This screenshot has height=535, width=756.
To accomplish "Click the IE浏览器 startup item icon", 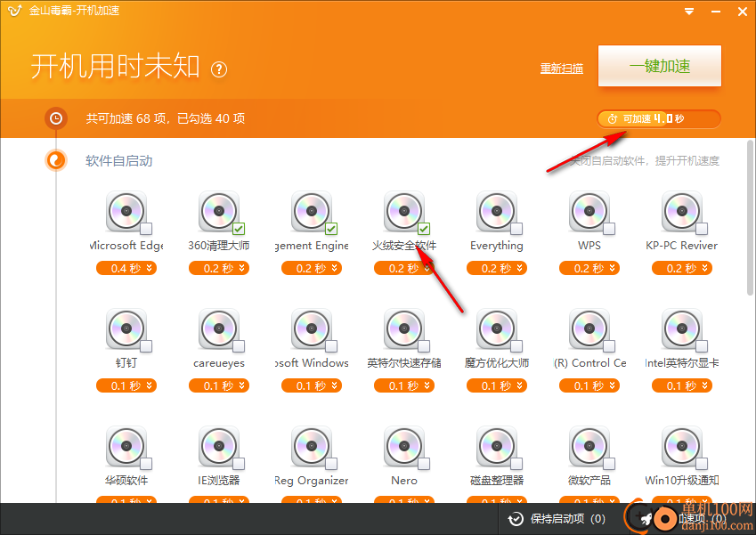I will pyautogui.click(x=219, y=446).
